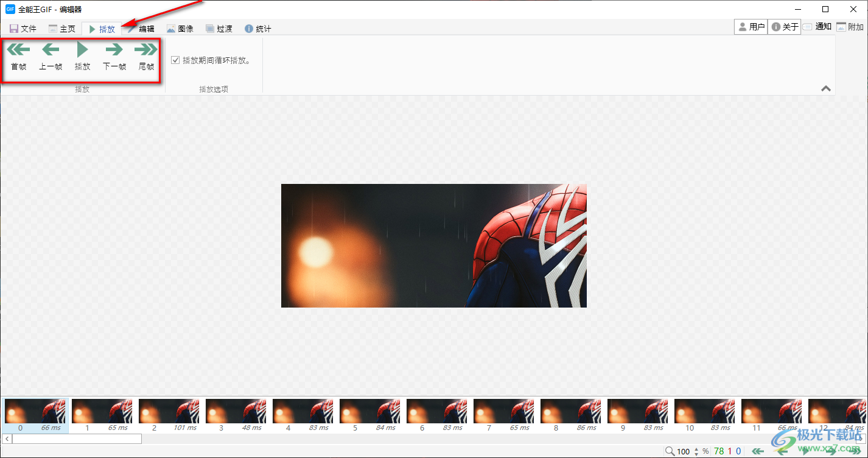The width and height of the screenshot is (868, 458).
Task: Click the zoom percentage stepper arrows
Action: [x=696, y=451]
